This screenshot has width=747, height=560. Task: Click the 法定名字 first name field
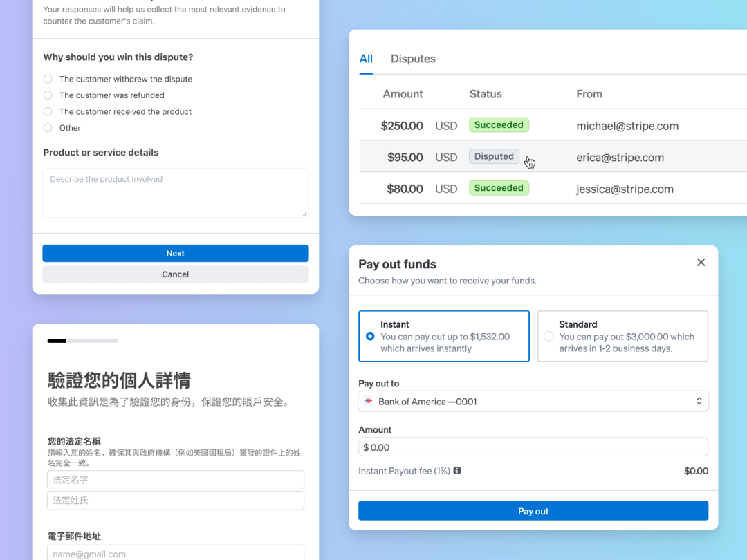[x=175, y=480]
